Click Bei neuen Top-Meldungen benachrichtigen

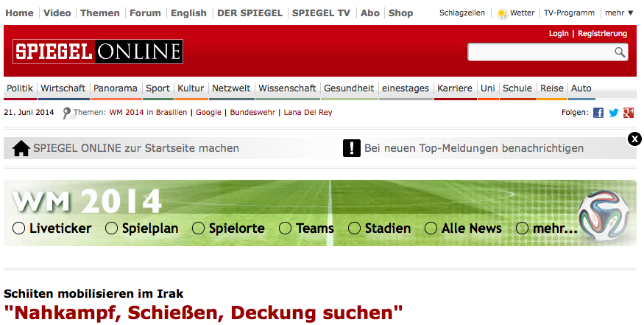[474, 148]
